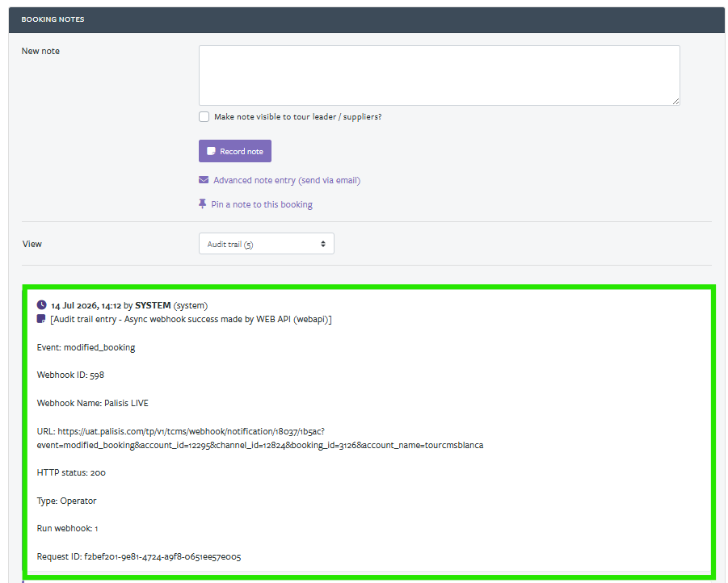728x583 pixels.
Task: Open the Audit trail (5) View dropdown
Action: click(x=267, y=244)
